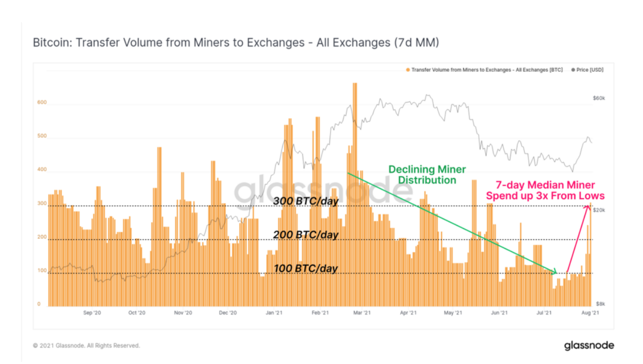This screenshot has height=364, width=643.
Task: Click the Glassnode copyright notice
Action: [86, 345]
